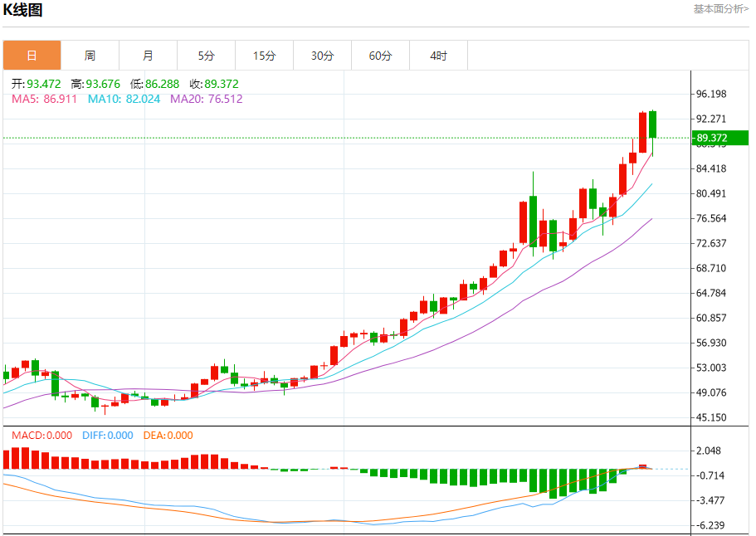The image size is (756, 536).
Task: Switch to the 日 daily chart tab
Action: (x=32, y=56)
